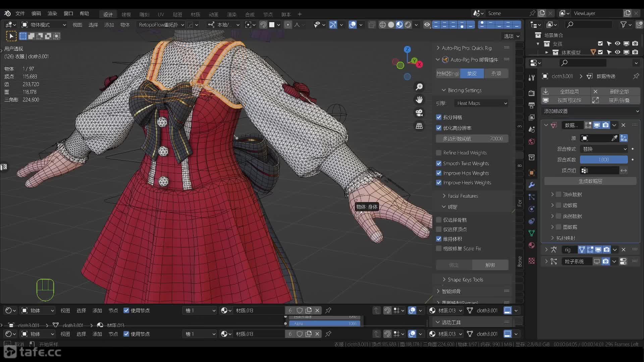Screen dimensions: 644x362
Task: Open the World properties tab icon
Action: (x=532, y=141)
